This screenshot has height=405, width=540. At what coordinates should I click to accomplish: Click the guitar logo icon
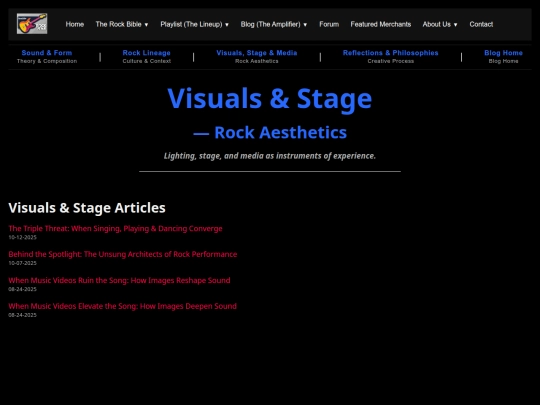click(x=32, y=24)
